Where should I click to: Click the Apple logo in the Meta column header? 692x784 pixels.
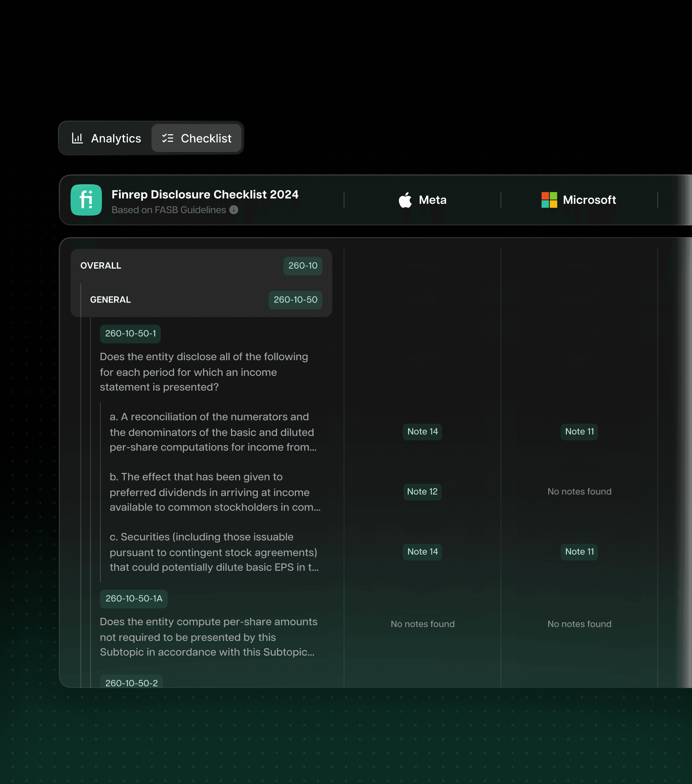pyautogui.click(x=405, y=200)
